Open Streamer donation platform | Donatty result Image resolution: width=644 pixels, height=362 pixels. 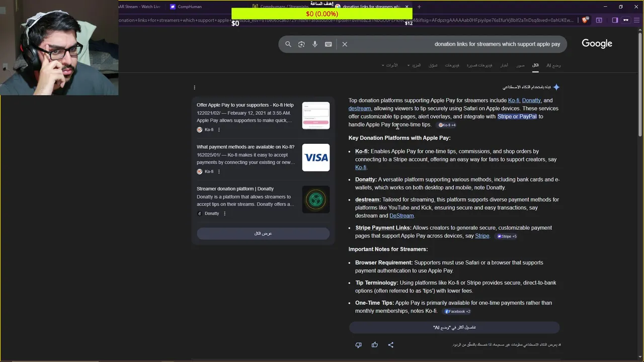point(235,189)
